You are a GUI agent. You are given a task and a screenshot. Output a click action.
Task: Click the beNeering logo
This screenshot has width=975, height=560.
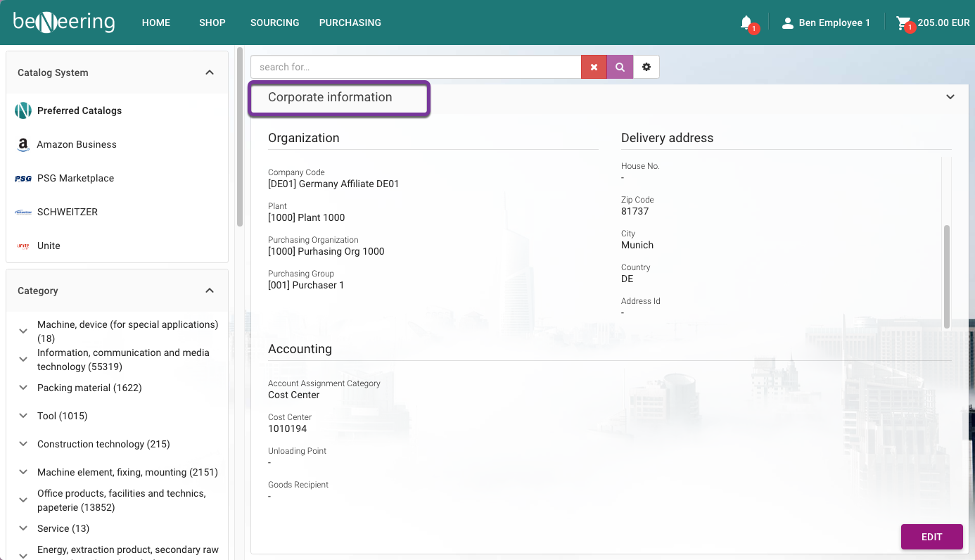64,23
